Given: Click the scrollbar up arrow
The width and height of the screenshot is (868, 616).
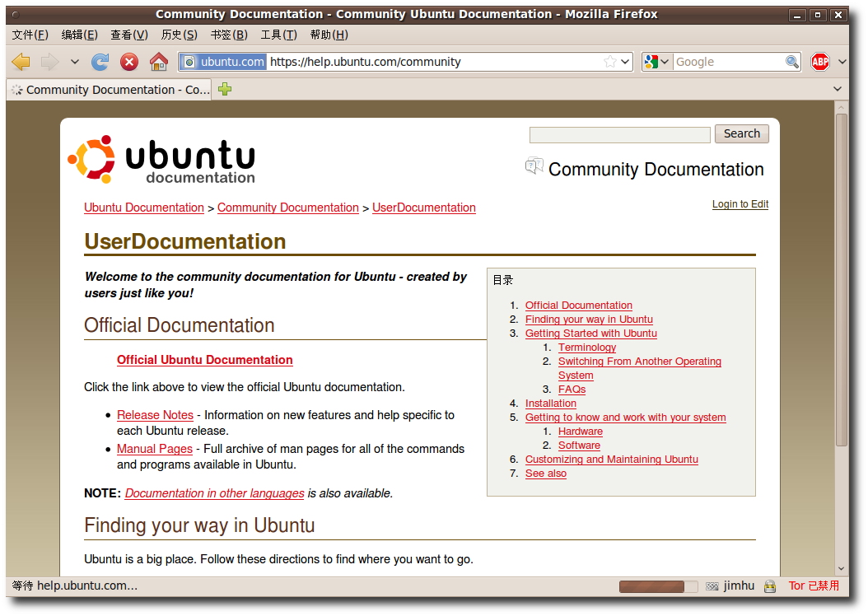Looking at the screenshot, I should tap(842, 107).
